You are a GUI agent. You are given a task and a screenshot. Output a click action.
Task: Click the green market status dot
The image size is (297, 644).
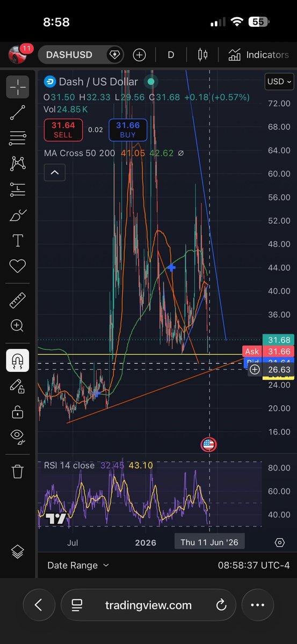151,82
